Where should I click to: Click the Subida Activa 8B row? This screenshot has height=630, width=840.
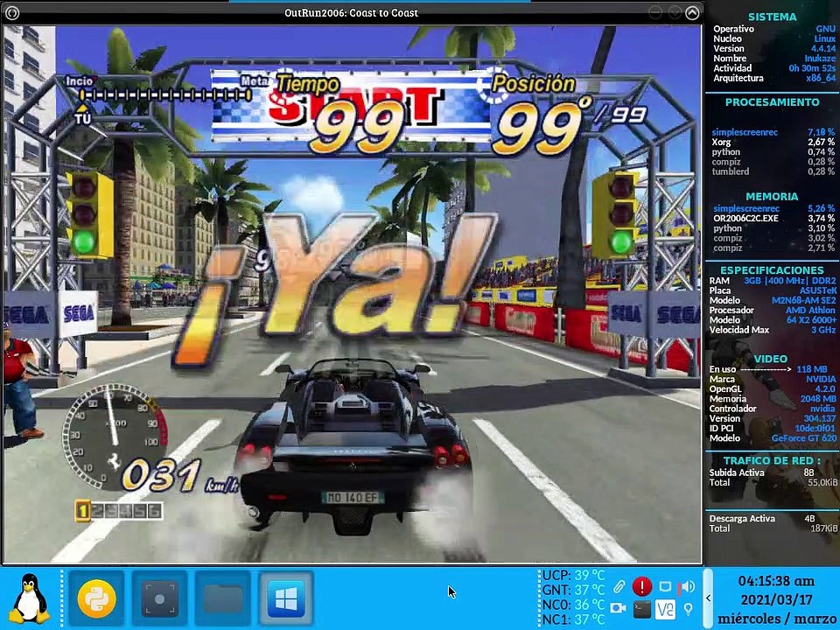pos(762,472)
